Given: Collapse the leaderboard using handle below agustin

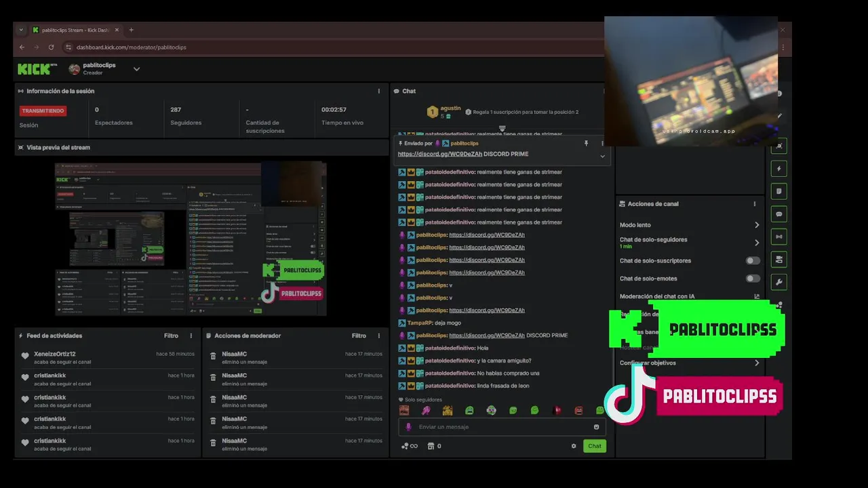Looking at the screenshot, I should pyautogui.click(x=502, y=128).
